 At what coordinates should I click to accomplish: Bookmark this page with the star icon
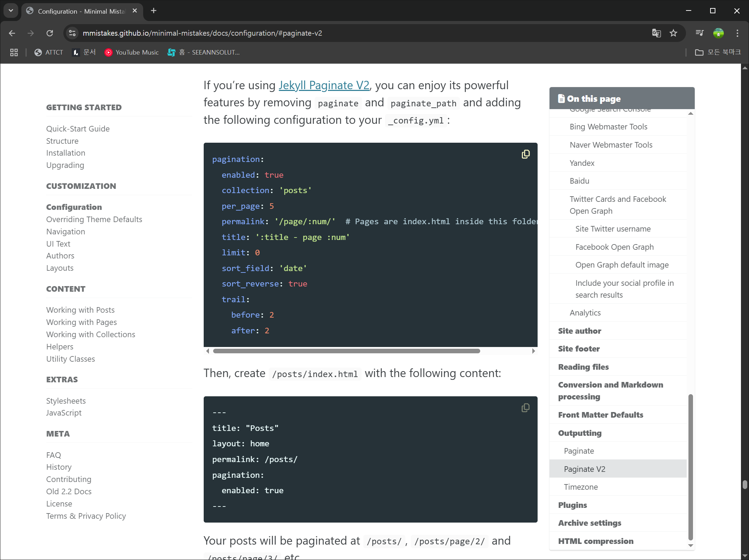point(673,33)
